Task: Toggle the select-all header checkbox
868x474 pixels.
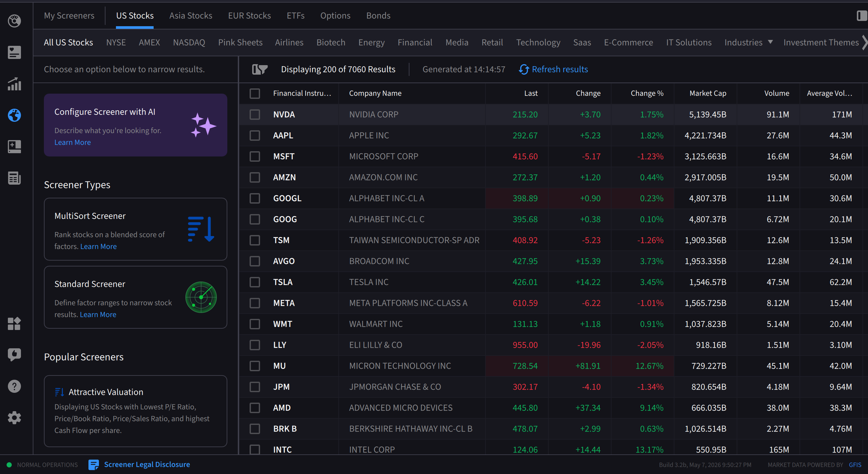Action: [255, 93]
